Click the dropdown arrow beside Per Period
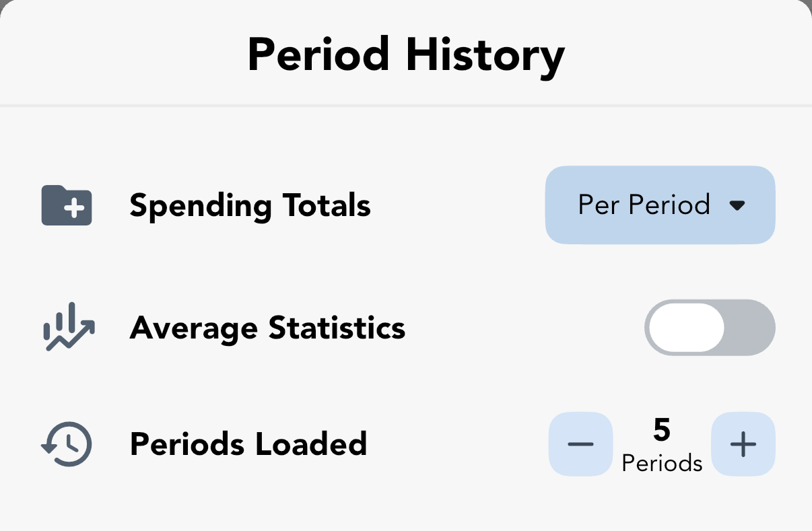The width and height of the screenshot is (812, 531). [737, 205]
